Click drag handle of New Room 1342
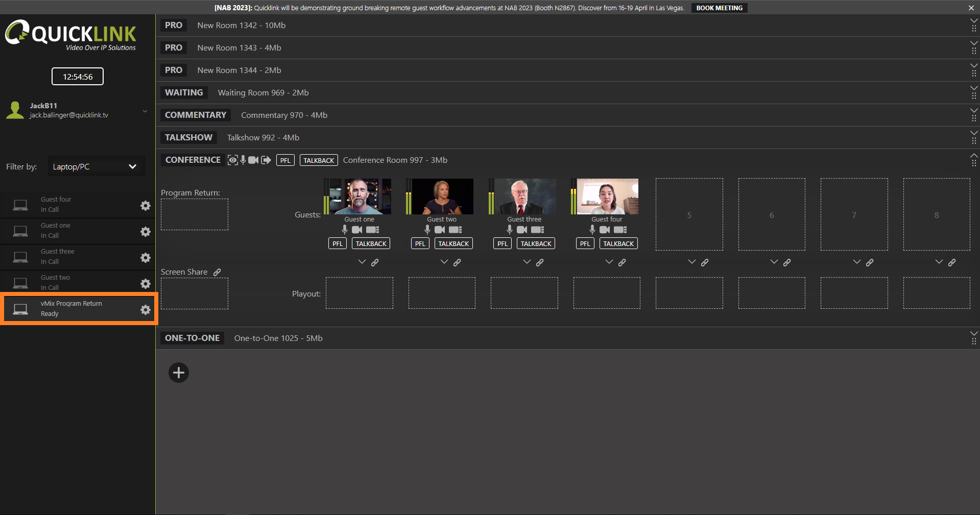 pos(974,29)
